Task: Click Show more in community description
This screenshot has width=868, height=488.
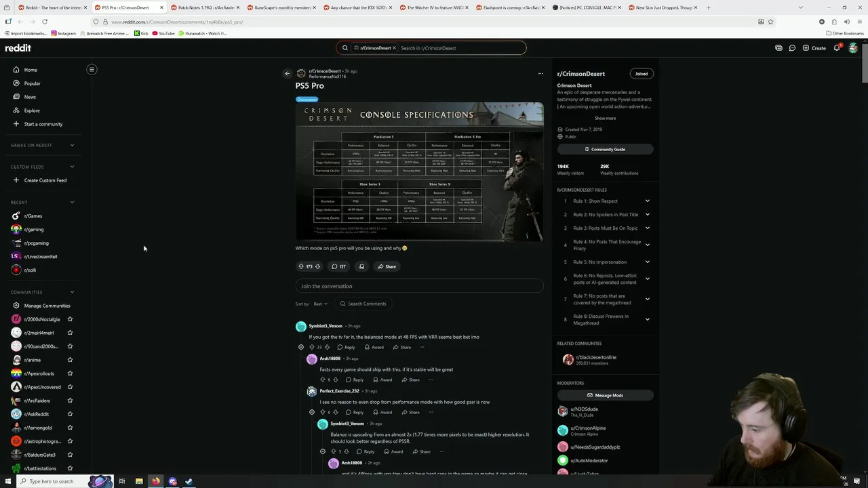Action: tap(606, 118)
